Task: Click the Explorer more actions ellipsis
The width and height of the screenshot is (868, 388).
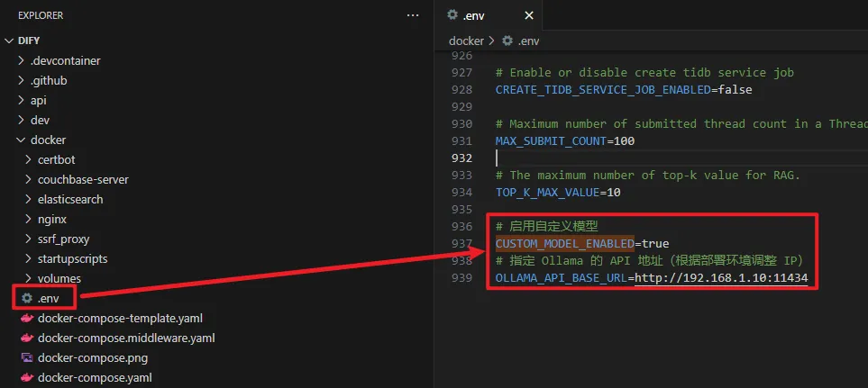Action: click(413, 15)
